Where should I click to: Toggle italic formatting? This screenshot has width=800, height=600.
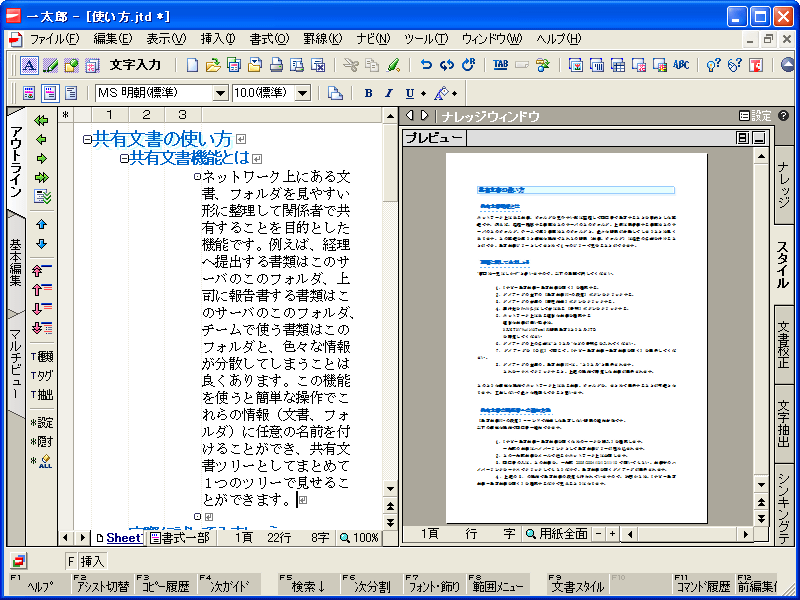tap(389, 93)
